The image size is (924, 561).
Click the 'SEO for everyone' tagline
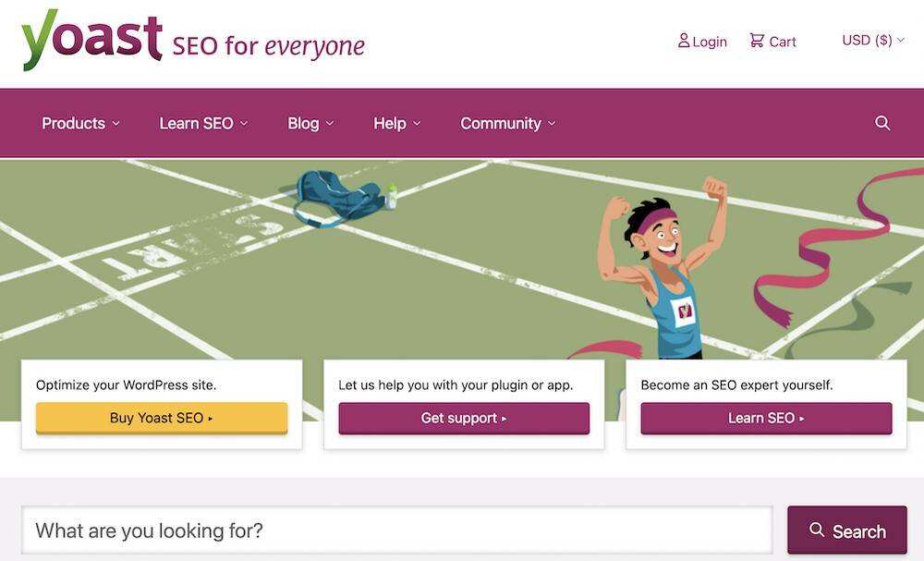(x=268, y=45)
